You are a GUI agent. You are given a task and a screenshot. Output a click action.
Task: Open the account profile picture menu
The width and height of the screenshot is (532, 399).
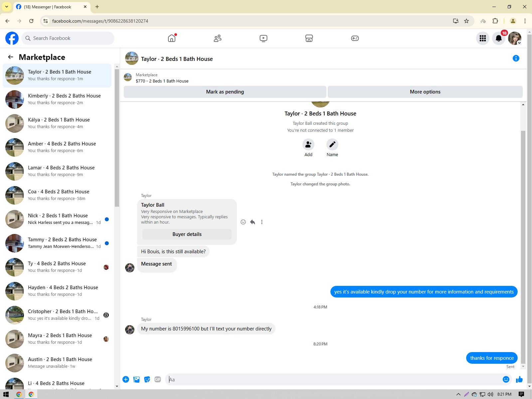point(515,38)
